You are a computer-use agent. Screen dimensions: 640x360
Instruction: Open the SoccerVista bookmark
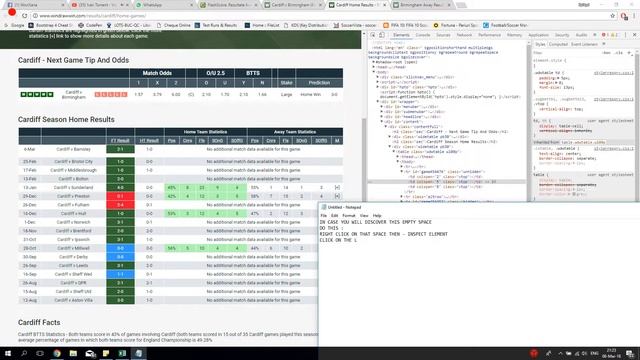click(355, 25)
